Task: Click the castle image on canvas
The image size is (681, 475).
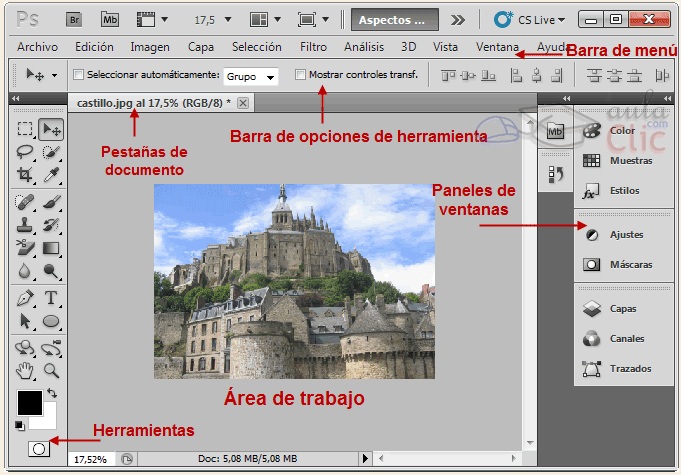Action: [294, 281]
